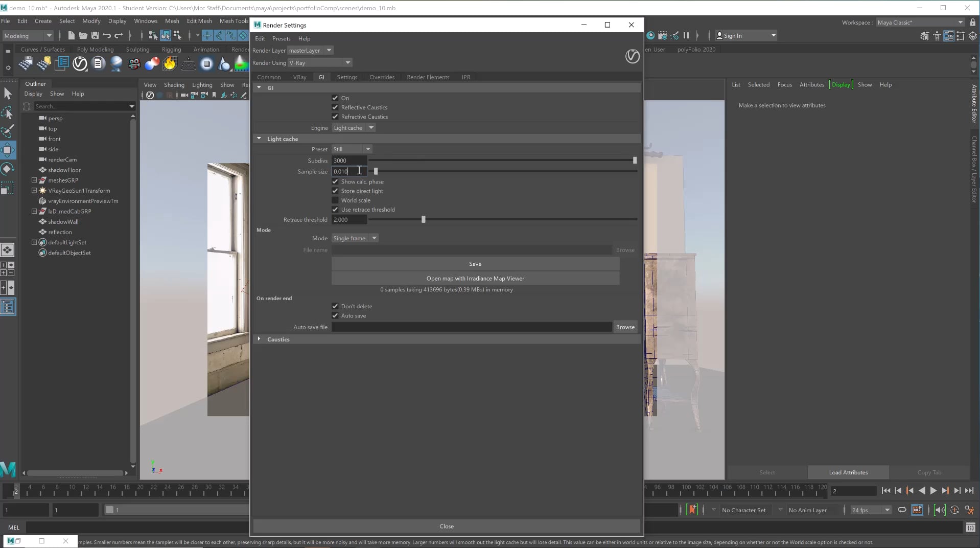
Task: Uncheck Show calc. phase
Action: (x=335, y=181)
